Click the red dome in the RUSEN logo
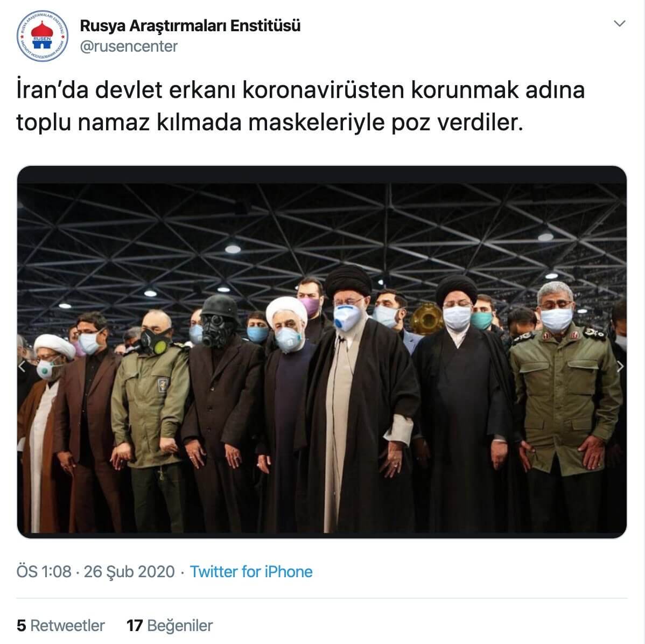The image size is (645, 644). 42,30
